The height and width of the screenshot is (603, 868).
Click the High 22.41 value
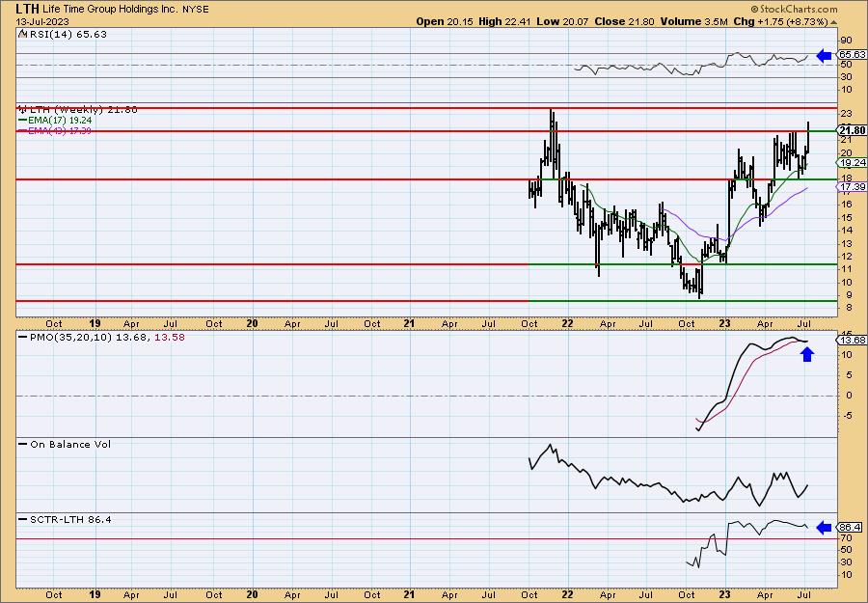click(x=505, y=21)
